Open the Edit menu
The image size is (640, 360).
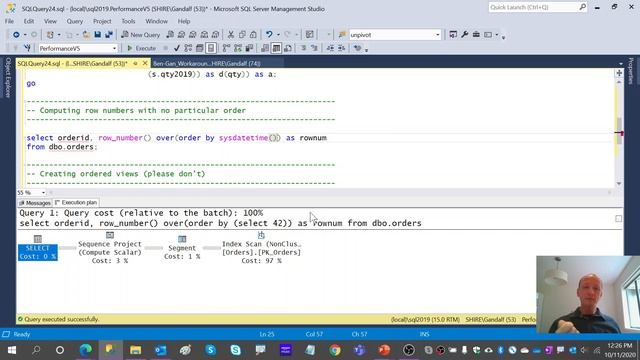(29, 21)
